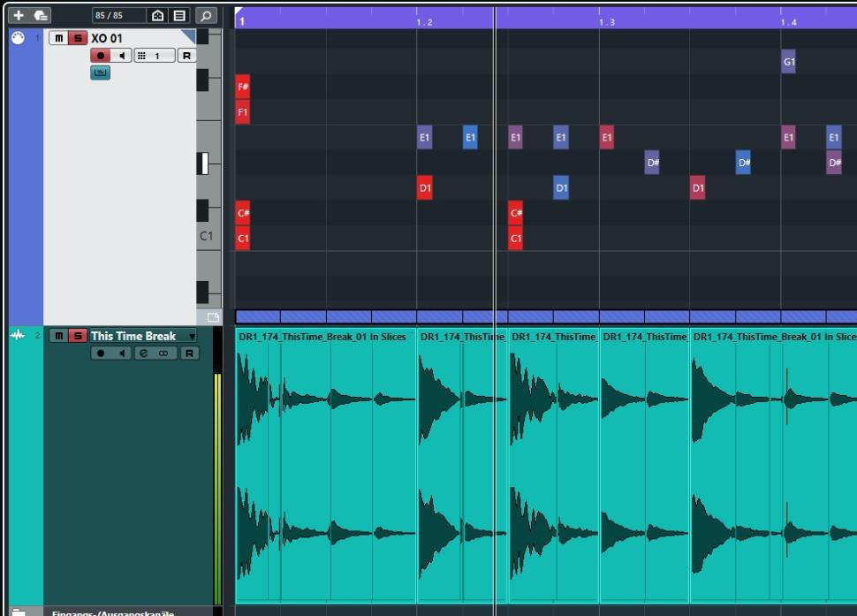The image size is (857, 616).
Task: Expand the blue corner triangle on XO 01
Action: coord(189,34)
